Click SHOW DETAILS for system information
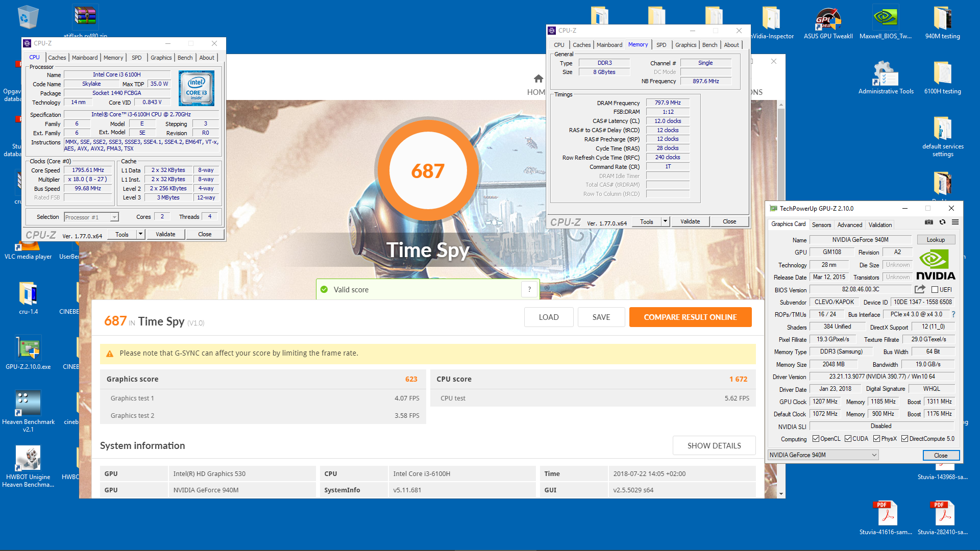Viewport: 980px width, 551px height. 714,445
